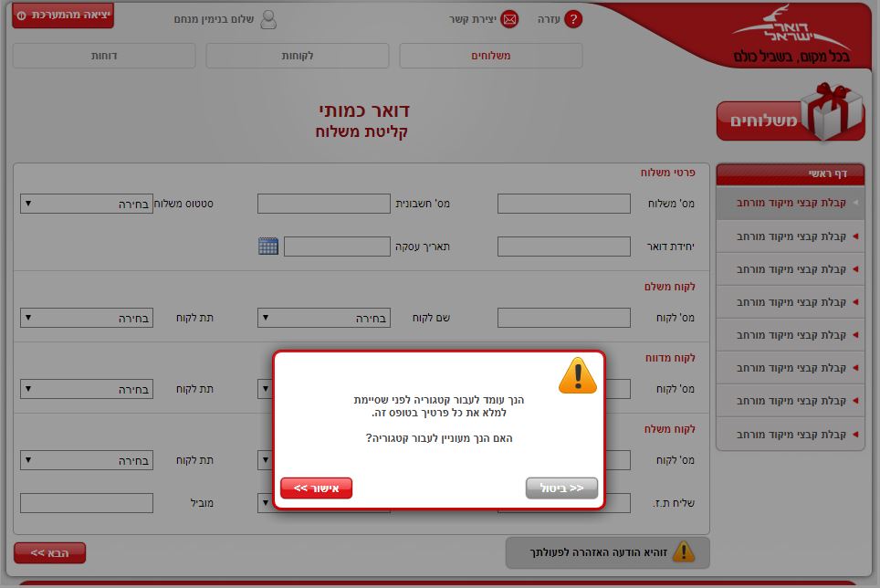Focus מס' לקוח field under לקוח משלם
Screen dimensions: 880x588
pyautogui.click(x=564, y=318)
